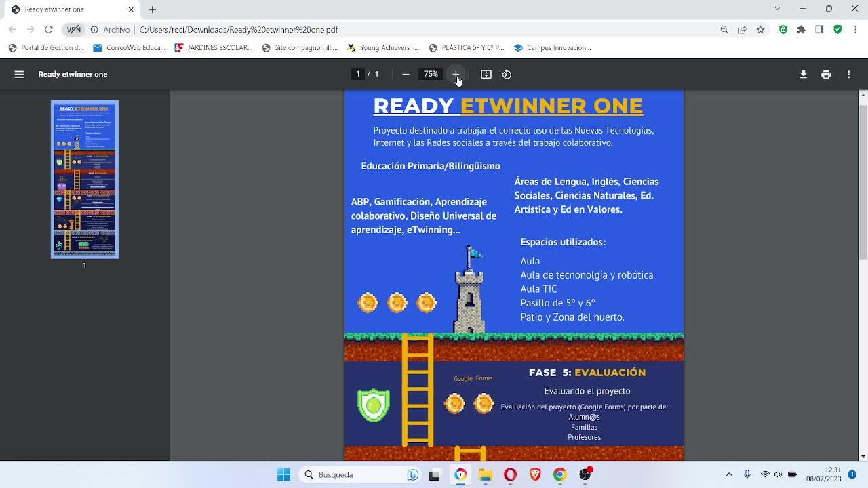
Task: Go back to previous page
Action: 12,30
